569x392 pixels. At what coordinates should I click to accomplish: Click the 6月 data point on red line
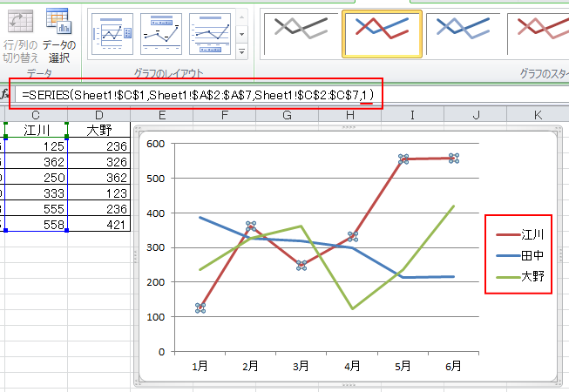coord(453,158)
